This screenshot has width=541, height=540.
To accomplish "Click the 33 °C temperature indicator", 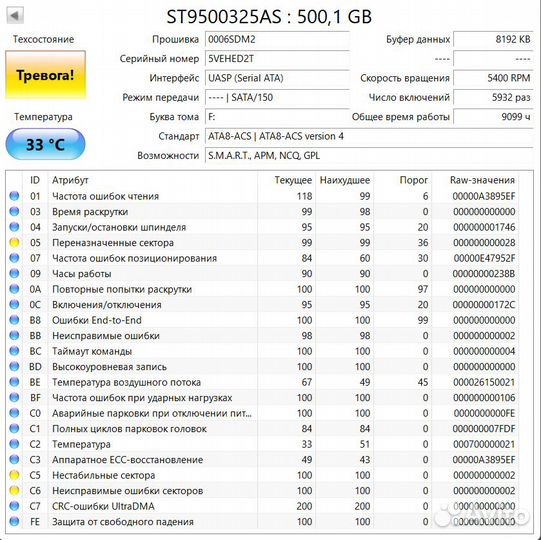I will coord(45,144).
